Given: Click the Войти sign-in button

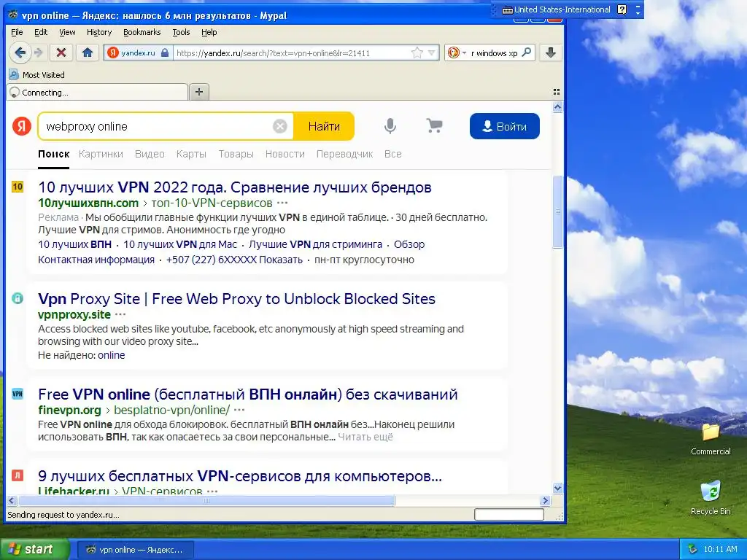Looking at the screenshot, I should tap(505, 126).
